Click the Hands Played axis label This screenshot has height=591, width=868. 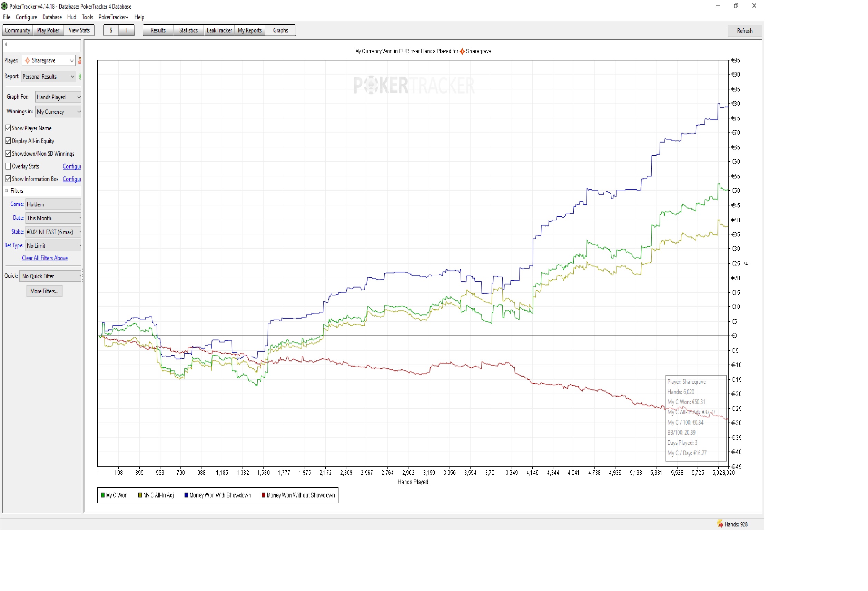413,482
